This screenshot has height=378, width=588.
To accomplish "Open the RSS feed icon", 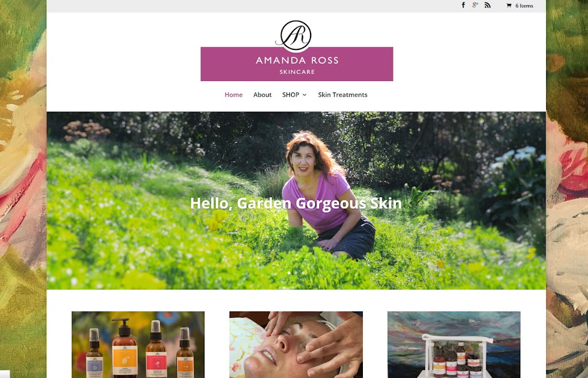I will [x=488, y=5].
